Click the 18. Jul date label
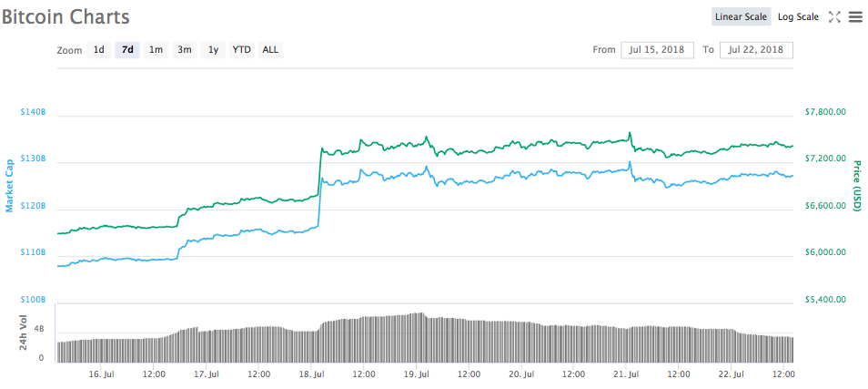 [x=311, y=374]
